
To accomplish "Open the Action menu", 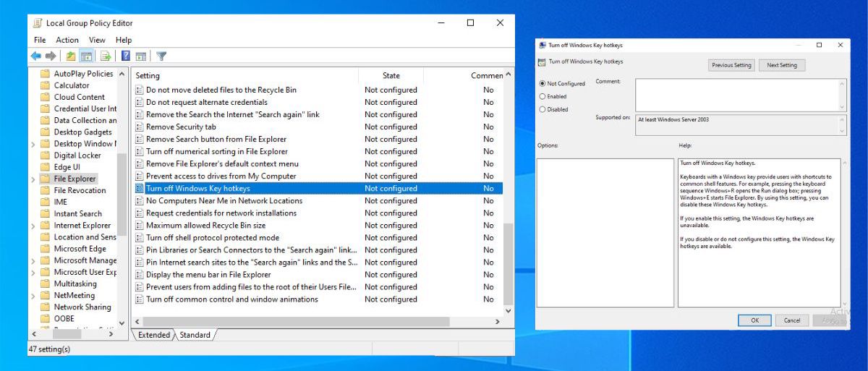I will click(x=67, y=40).
